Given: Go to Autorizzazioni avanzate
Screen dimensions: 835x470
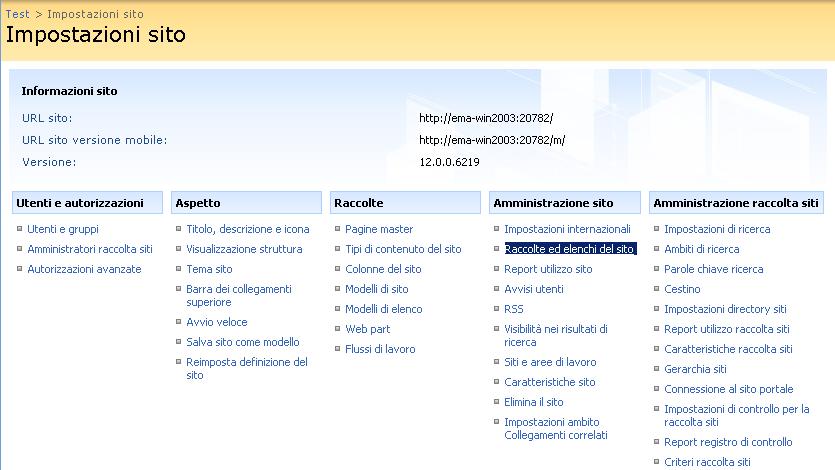Looking at the screenshot, I should point(84,269).
